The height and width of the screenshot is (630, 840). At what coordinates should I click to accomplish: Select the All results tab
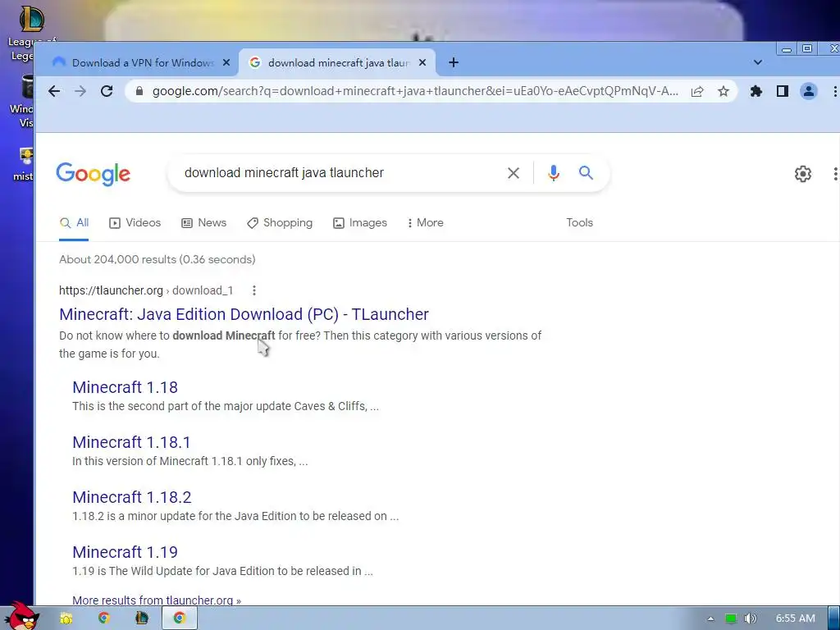click(x=74, y=223)
